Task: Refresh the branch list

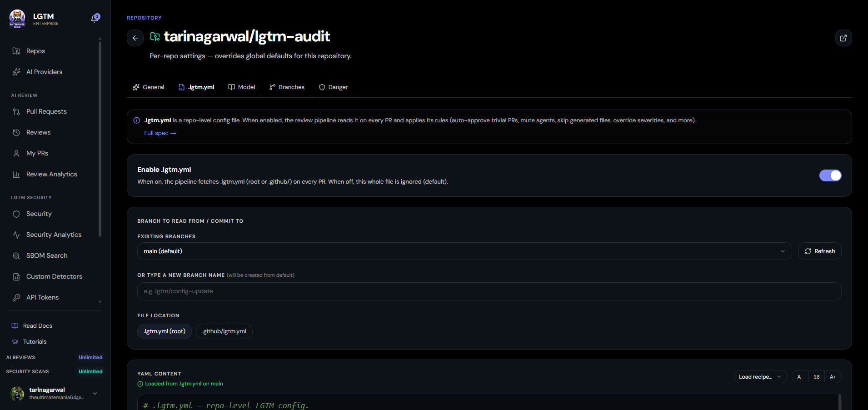Action: (x=820, y=251)
